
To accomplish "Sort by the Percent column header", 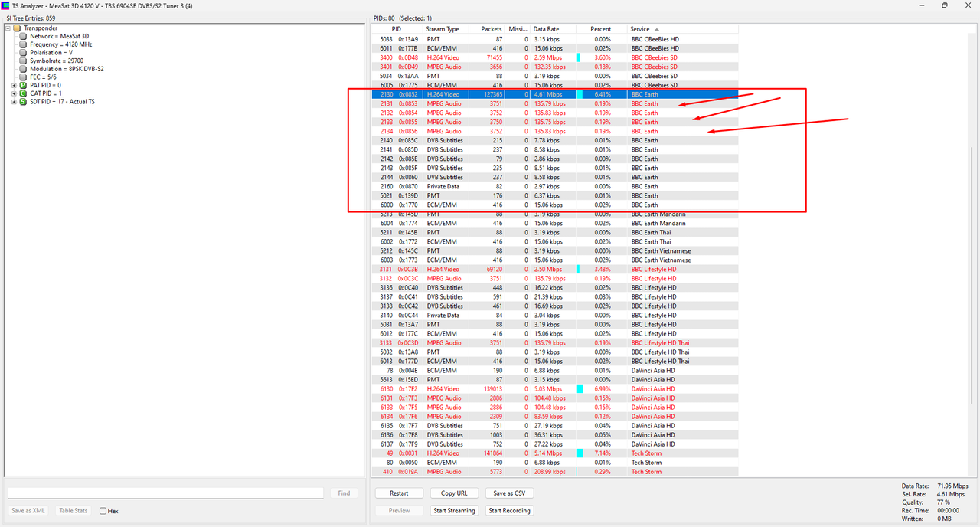I will click(x=601, y=29).
